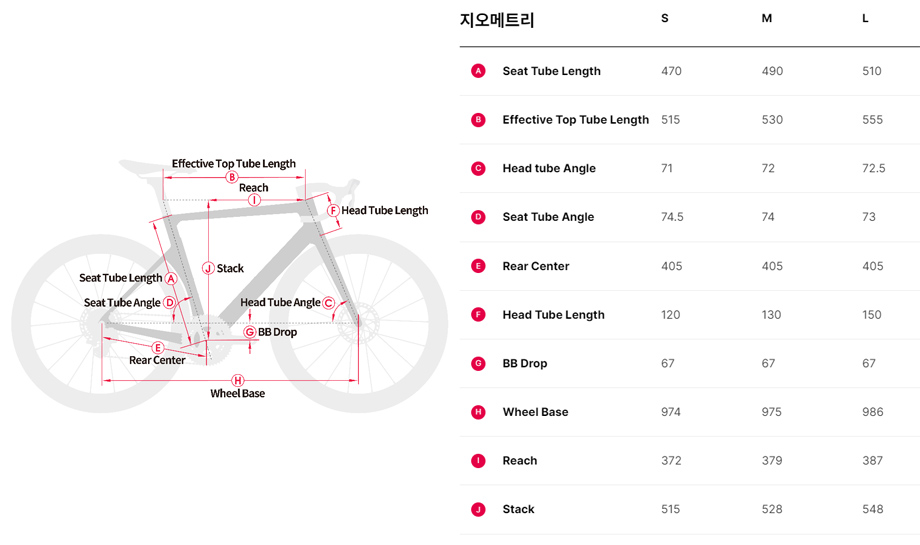The height and width of the screenshot is (545, 920).
Task: Click the red G badge beside BB Drop
Action: pos(478,364)
